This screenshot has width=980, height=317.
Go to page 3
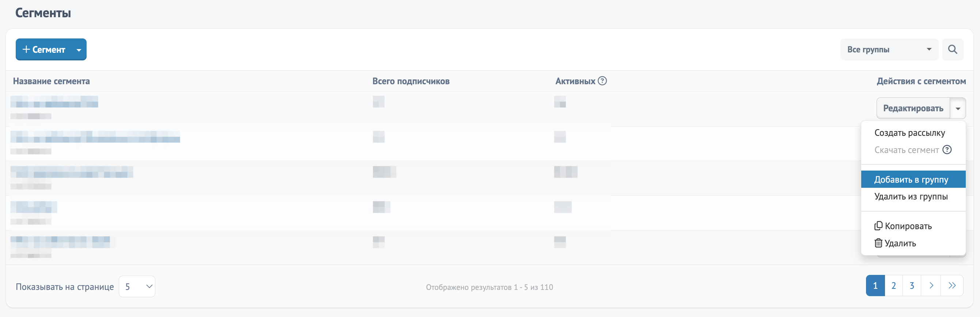[912, 286]
